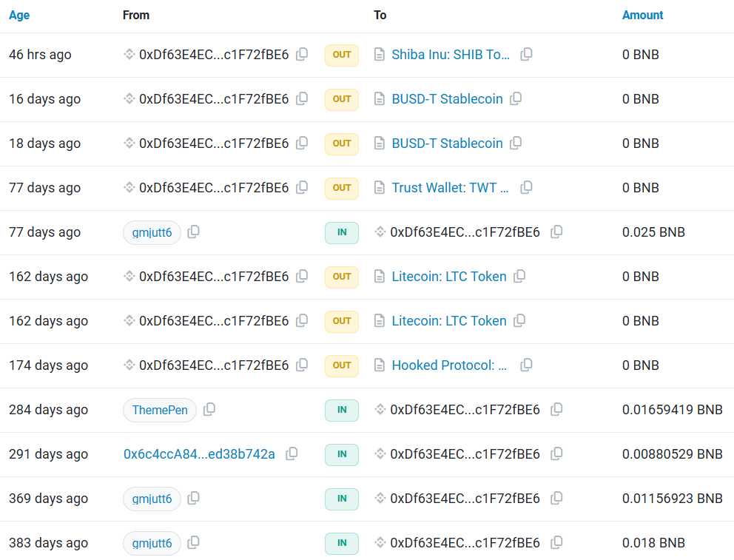Viewport: 734px width, 560px height.
Task: Open ThemePen address tag
Action: click(x=160, y=410)
